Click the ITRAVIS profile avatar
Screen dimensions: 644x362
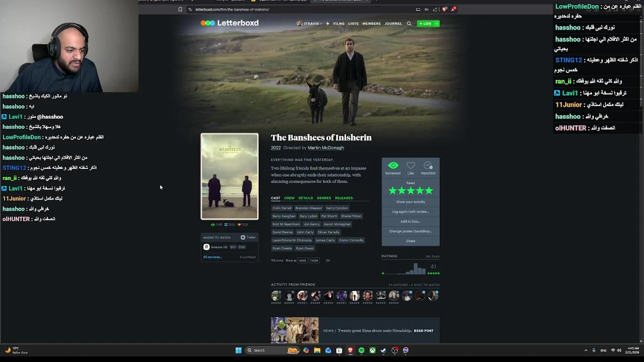[x=299, y=24]
